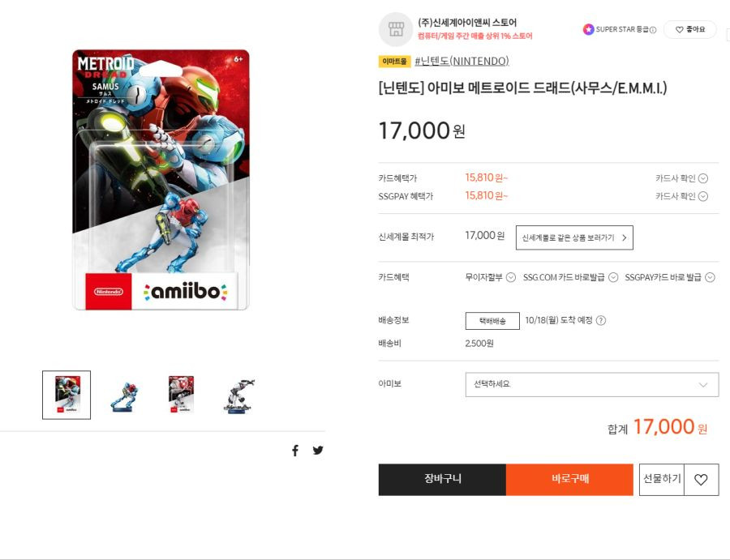Image resolution: width=730 pixels, height=560 pixels.
Task: Share product on Facebook
Action: click(x=295, y=451)
